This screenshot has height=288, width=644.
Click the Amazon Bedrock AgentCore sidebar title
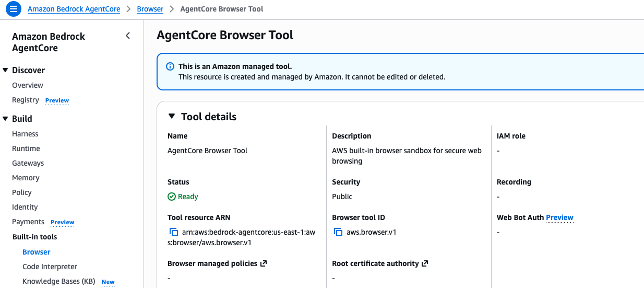pos(49,42)
